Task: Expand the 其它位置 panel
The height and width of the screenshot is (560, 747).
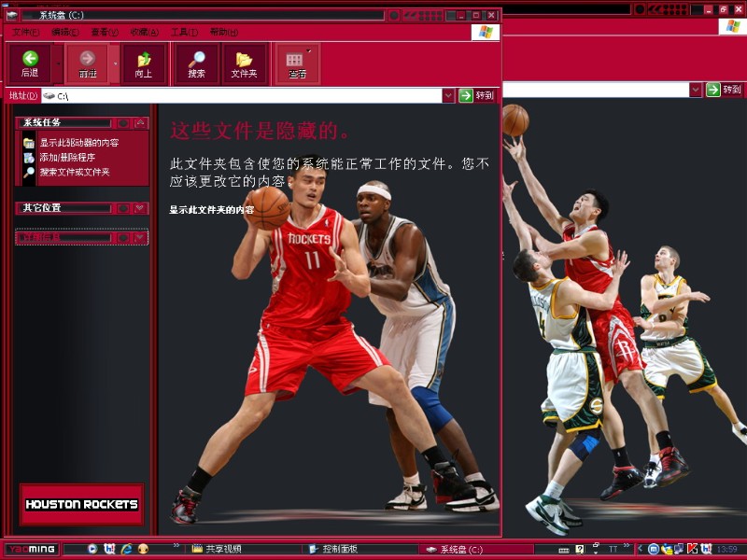Action: (140, 208)
